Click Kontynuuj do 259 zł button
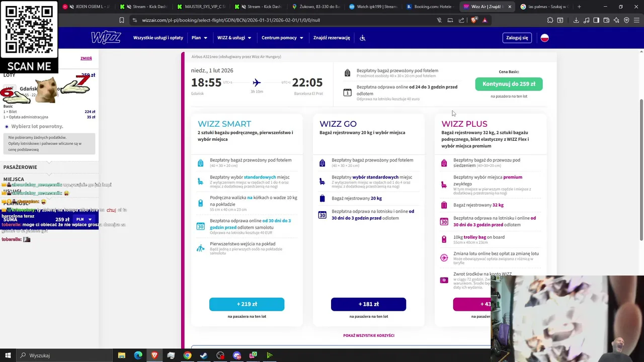The height and width of the screenshot is (362, 644). 509,84
